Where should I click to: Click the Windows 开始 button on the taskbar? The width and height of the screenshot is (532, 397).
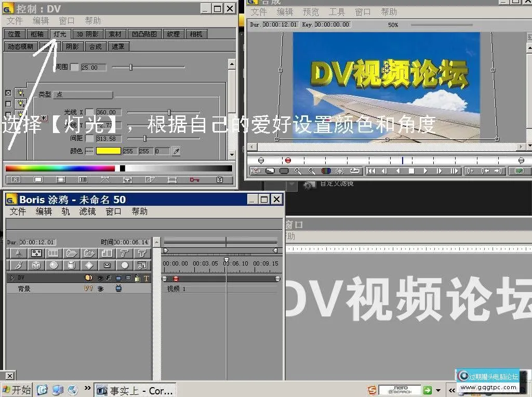(x=16, y=390)
